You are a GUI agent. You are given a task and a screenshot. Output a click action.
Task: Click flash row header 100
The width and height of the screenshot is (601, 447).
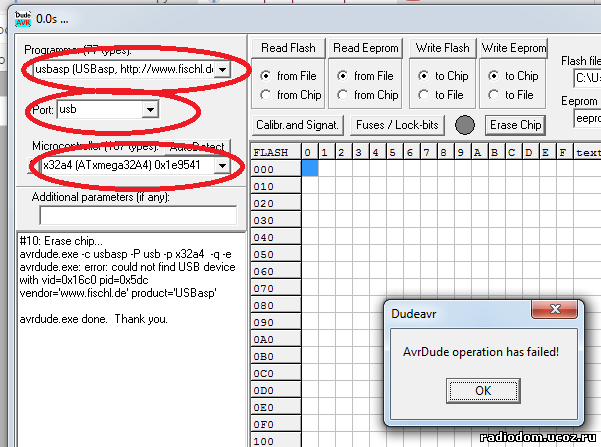[276, 440]
